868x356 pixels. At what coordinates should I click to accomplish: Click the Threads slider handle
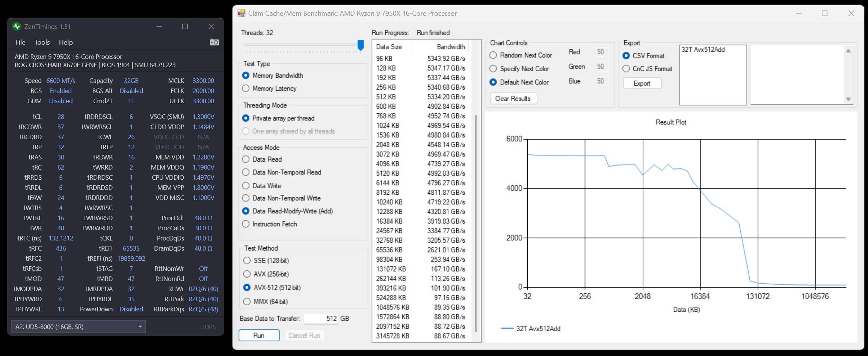pyautogui.click(x=361, y=45)
